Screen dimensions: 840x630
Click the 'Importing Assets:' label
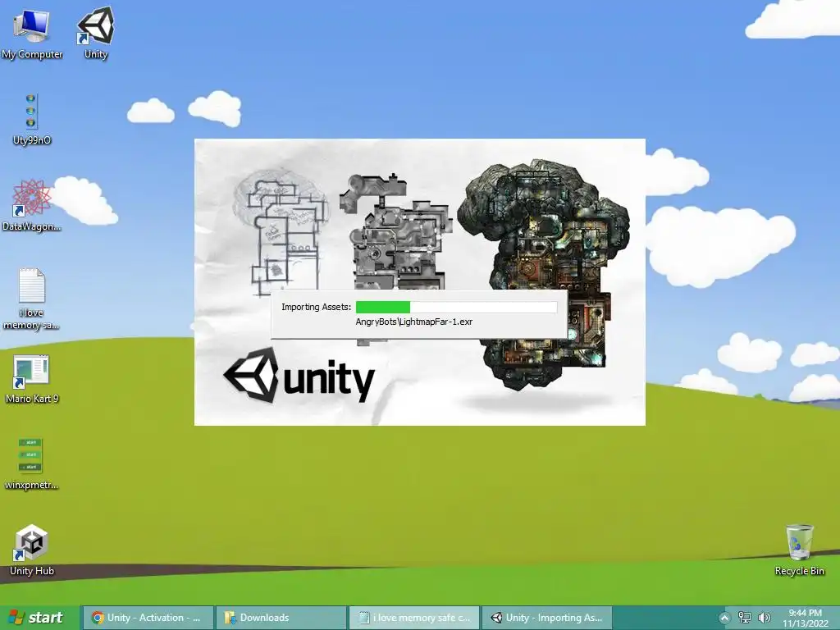point(316,307)
